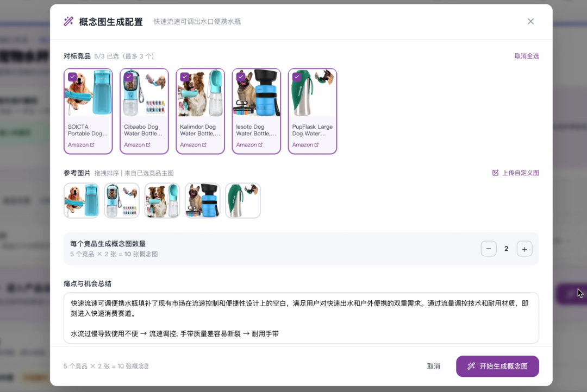Click 取消全选 to deselect all
This screenshot has height=392, width=587.
(526, 56)
